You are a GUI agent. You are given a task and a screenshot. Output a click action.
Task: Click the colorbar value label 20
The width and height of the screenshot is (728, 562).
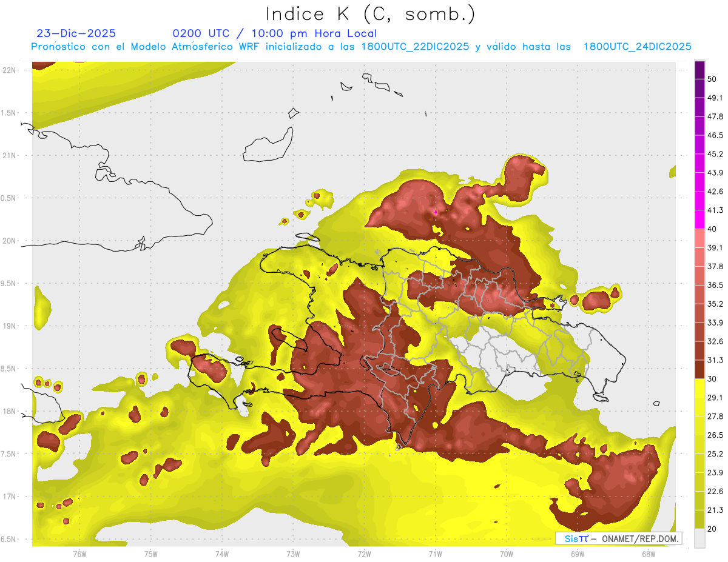[713, 529]
